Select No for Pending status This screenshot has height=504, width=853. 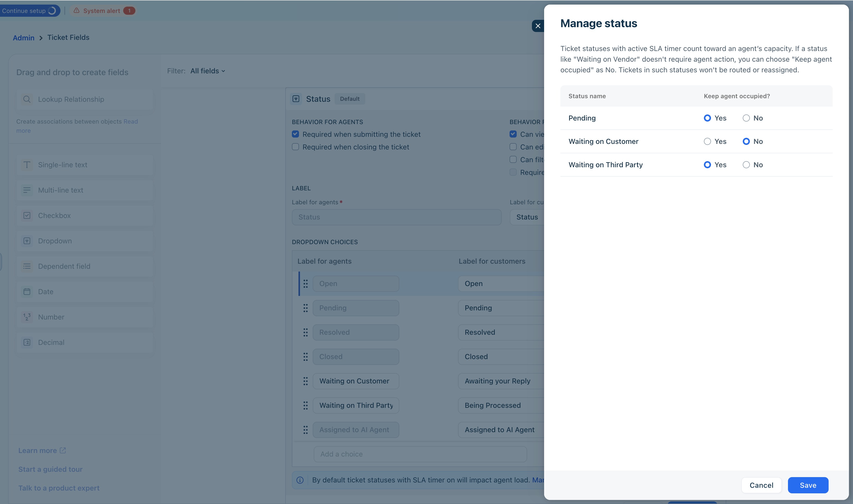pyautogui.click(x=746, y=118)
